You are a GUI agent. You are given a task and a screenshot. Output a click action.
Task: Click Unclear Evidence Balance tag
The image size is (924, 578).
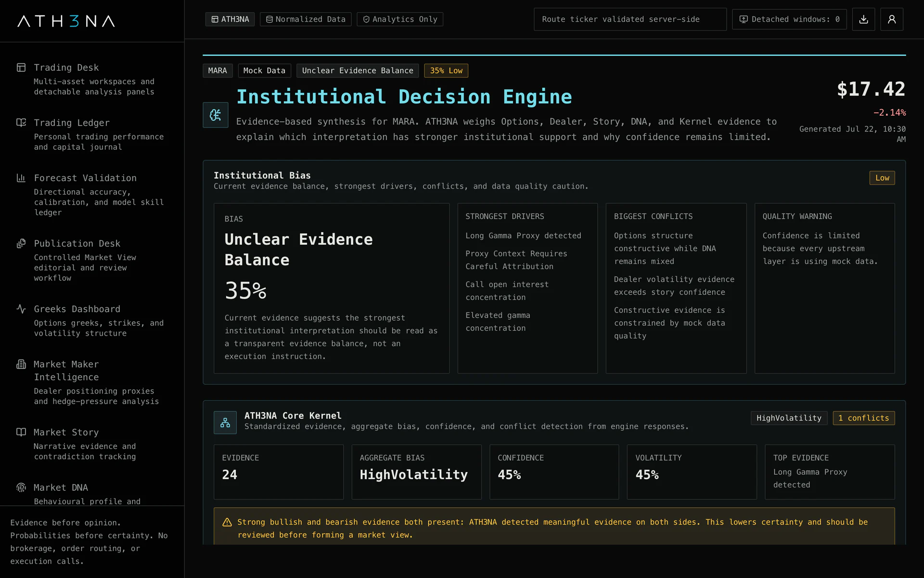point(358,71)
